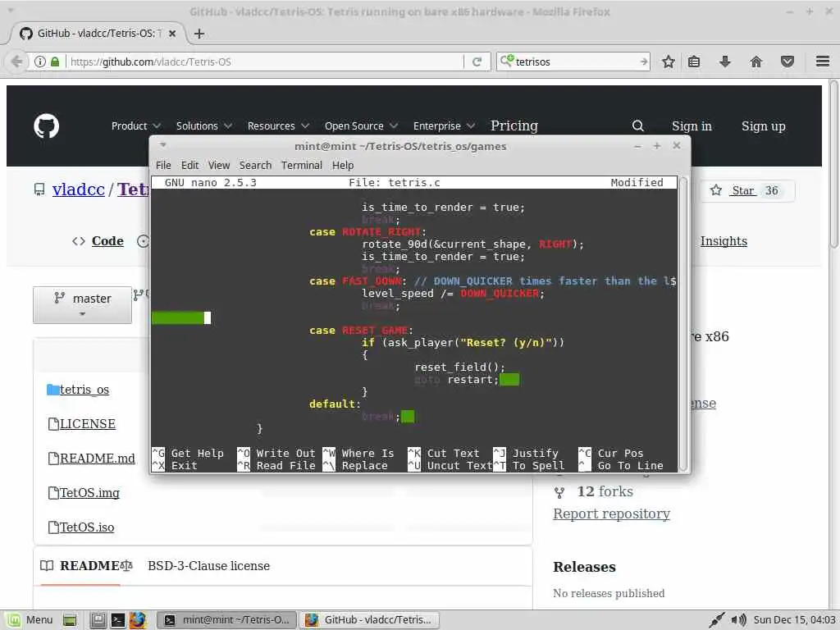Click the tetrisos search box

(575, 62)
